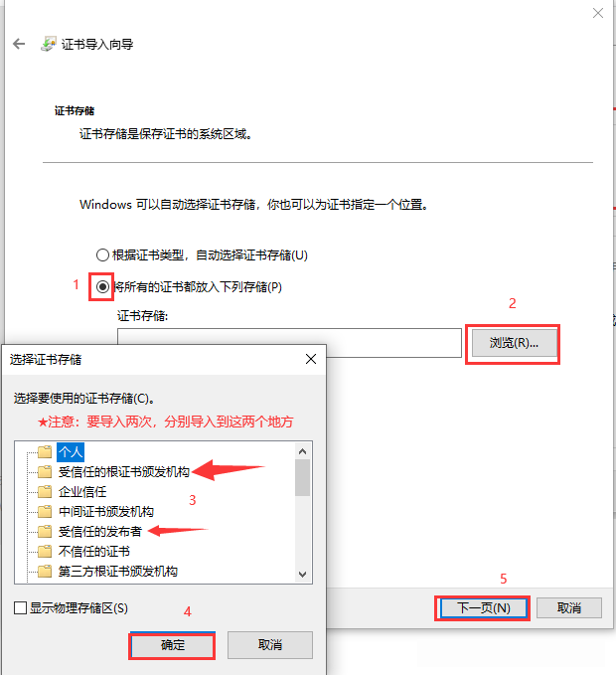Click the folder icon beside 受信任的根证书颁发机构

(x=45, y=472)
